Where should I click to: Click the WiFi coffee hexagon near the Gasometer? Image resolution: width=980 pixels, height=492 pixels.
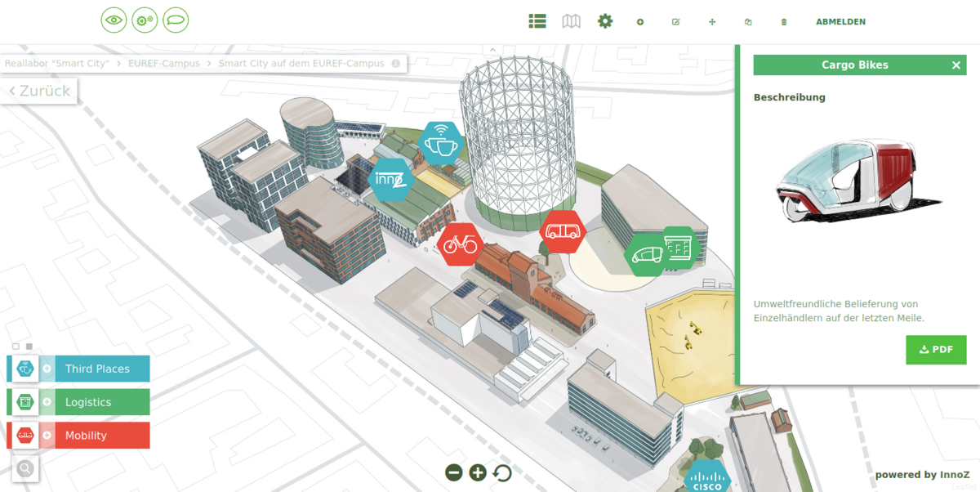click(441, 141)
